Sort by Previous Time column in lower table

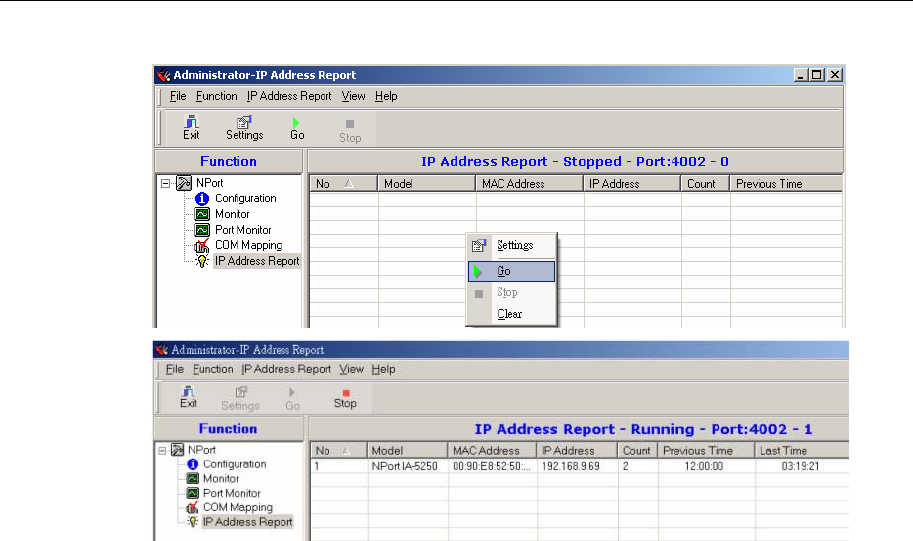pos(707,451)
